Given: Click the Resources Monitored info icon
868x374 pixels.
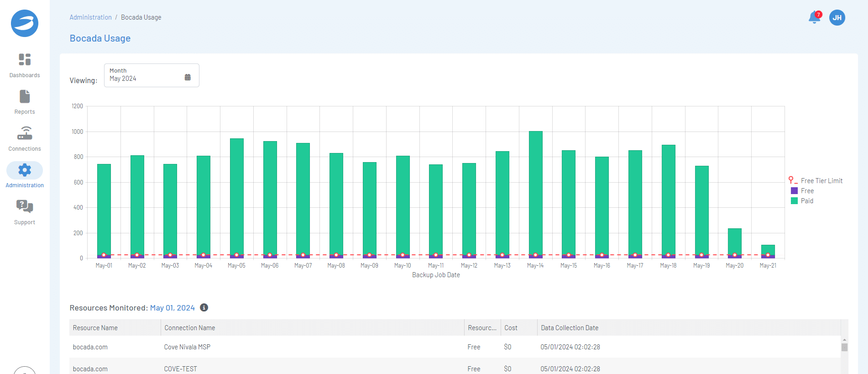Looking at the screenshot, I should pos(204,307).
